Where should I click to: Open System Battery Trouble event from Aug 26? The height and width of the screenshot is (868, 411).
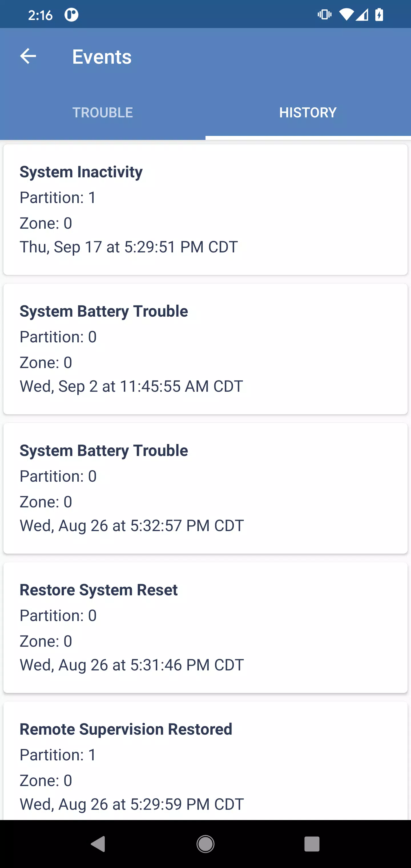(x=205, y=488)
